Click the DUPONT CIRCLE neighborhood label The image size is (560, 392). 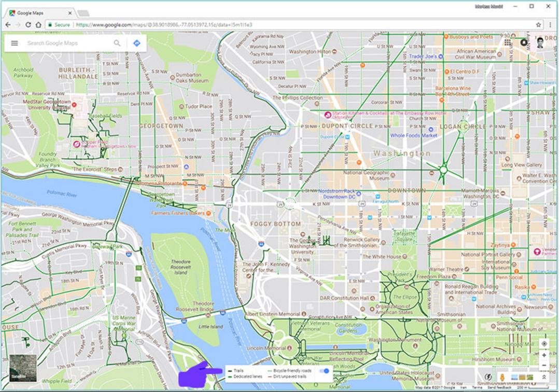pyautogui.click(x=347, y=126)
